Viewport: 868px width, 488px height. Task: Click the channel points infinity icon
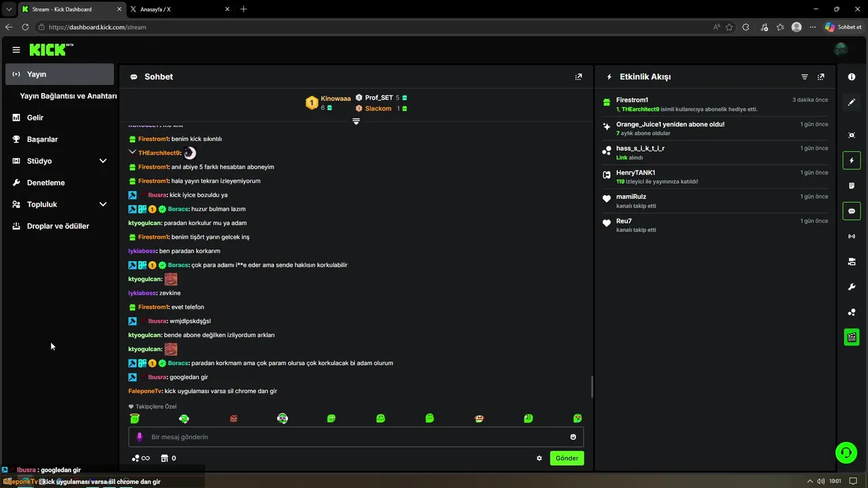(140, 458)
